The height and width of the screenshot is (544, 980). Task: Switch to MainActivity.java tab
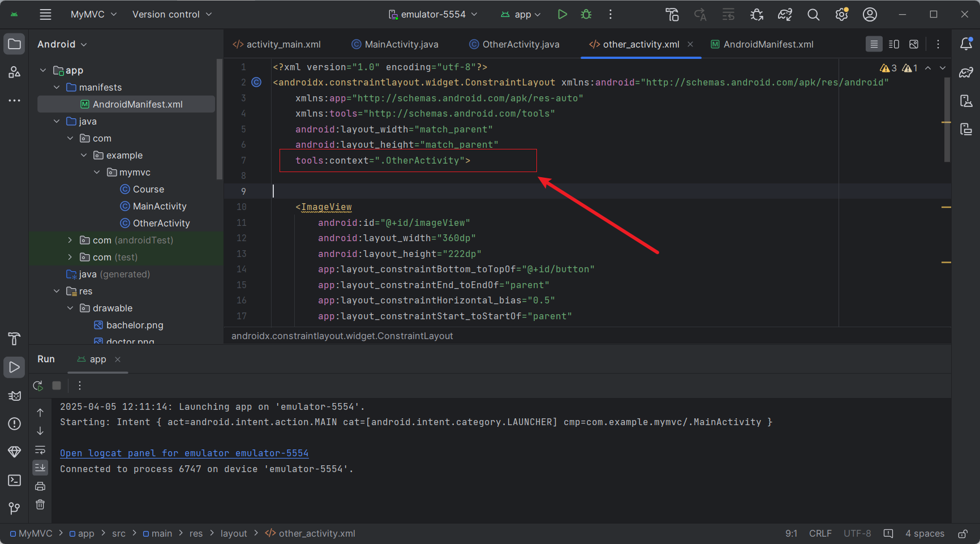[x=395, y=44]
